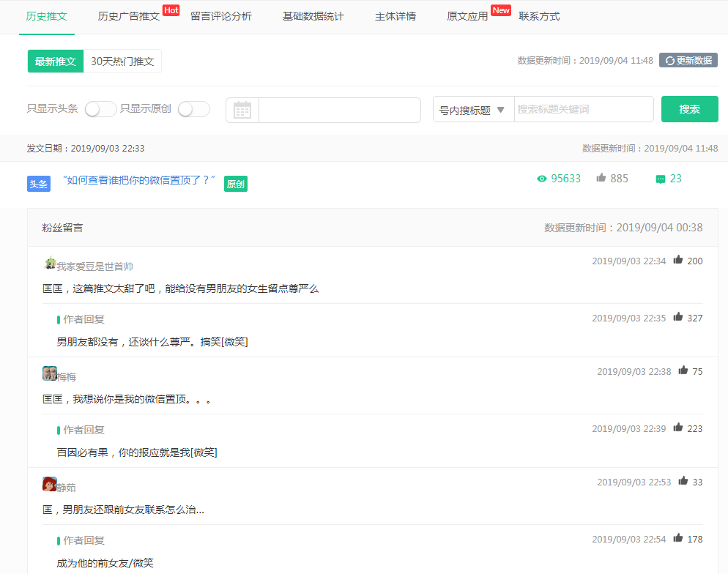Screen dimensions: 728x574
Task: Switch to 留言评论分析 tab
Action: 221,16
